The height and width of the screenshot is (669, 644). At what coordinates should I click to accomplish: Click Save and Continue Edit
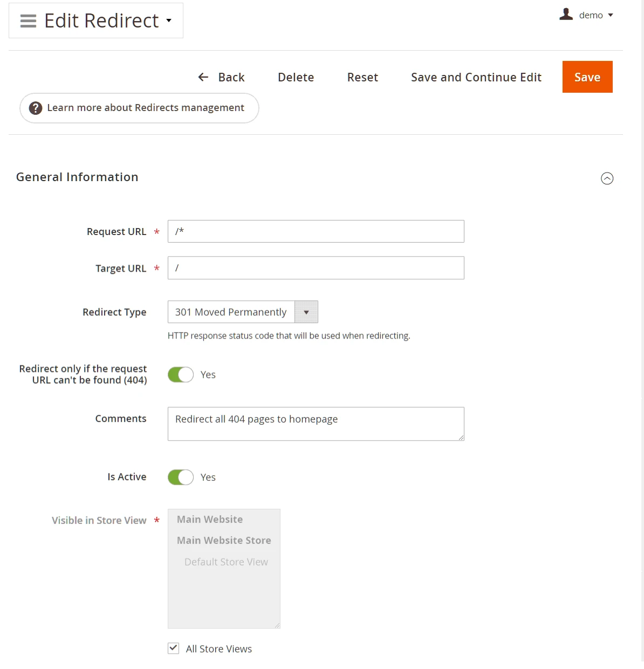click(x=476, y=77)
